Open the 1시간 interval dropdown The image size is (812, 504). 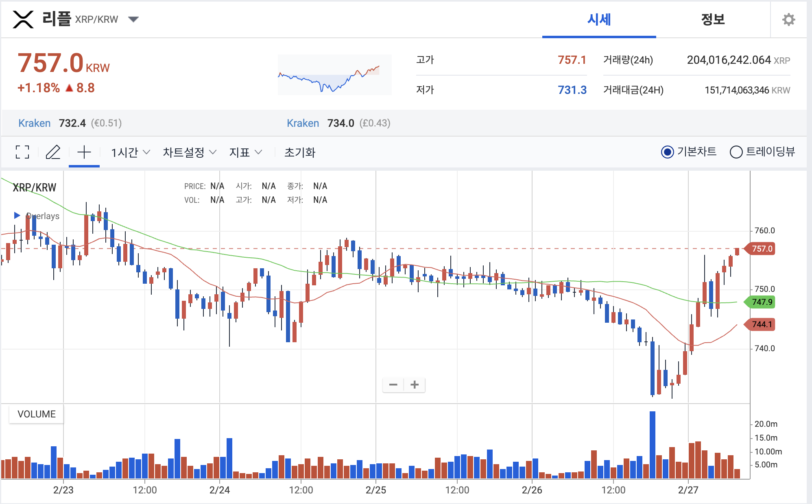coord(130,152)
